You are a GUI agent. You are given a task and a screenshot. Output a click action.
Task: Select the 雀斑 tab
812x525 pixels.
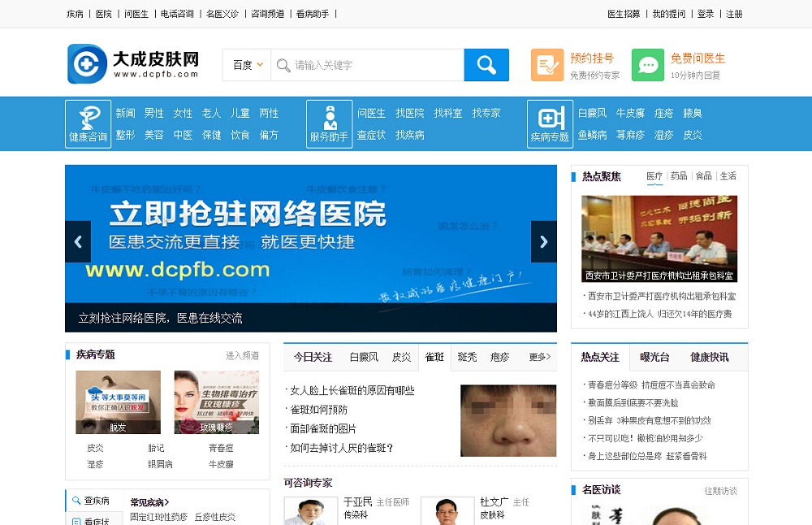pyautogui.click(x=434, y=357)
